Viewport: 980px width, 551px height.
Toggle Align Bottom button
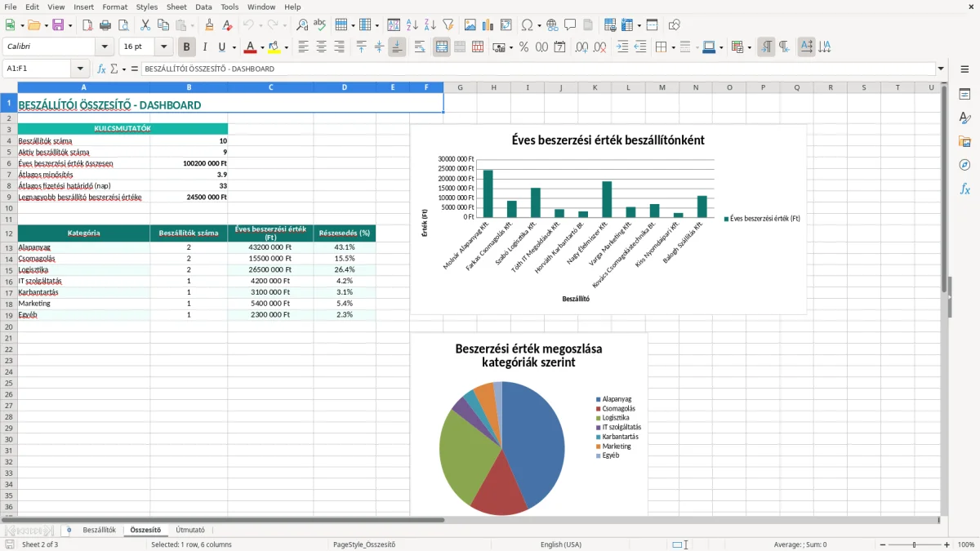pyautogui.click(x=397, y=47)
